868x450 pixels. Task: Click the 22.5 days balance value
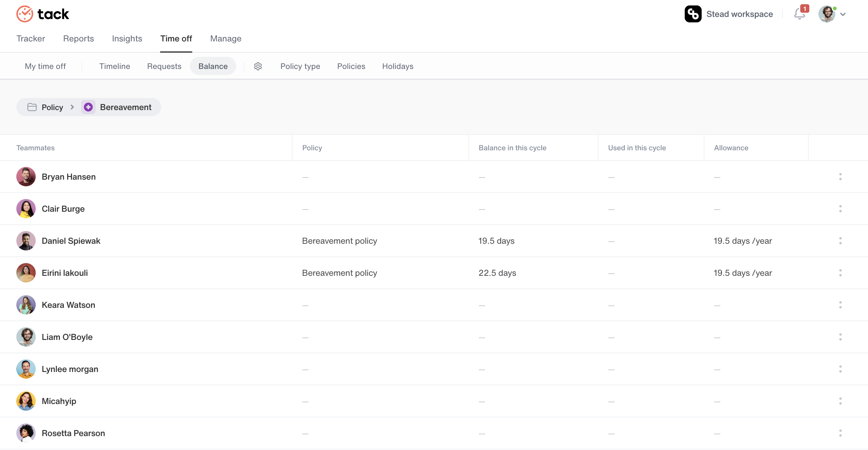(497, 273)
